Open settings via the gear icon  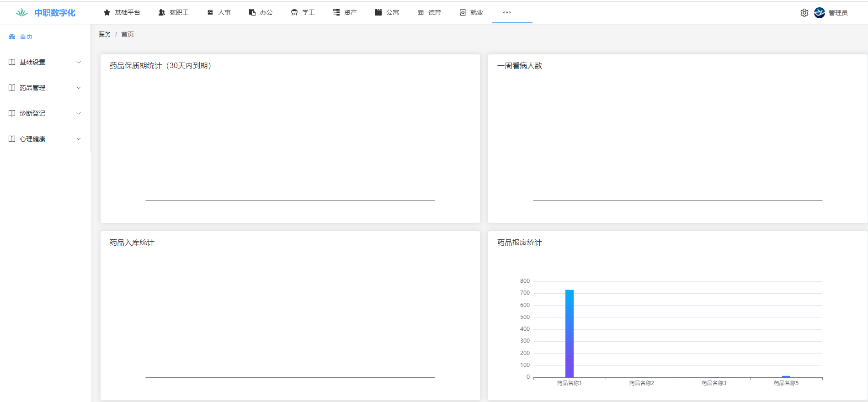[804, 13]
